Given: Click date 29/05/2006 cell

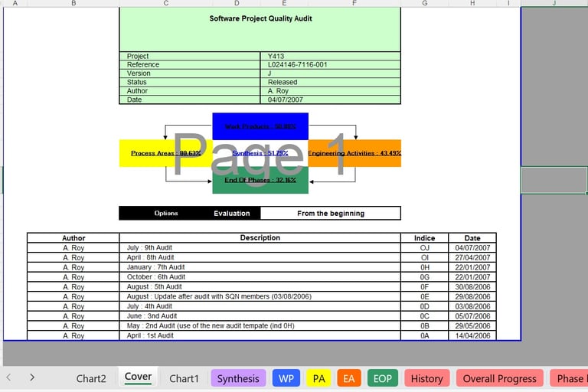Looking at the screenshot, I should (x=472, y=325).
